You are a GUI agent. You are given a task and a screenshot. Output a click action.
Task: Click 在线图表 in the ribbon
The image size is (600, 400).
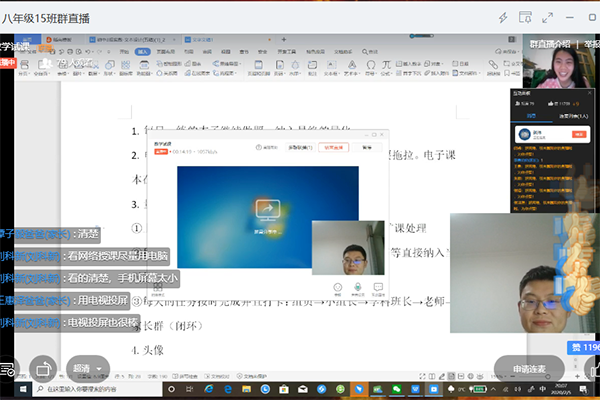pyautogui.click(x=197, y=73)
